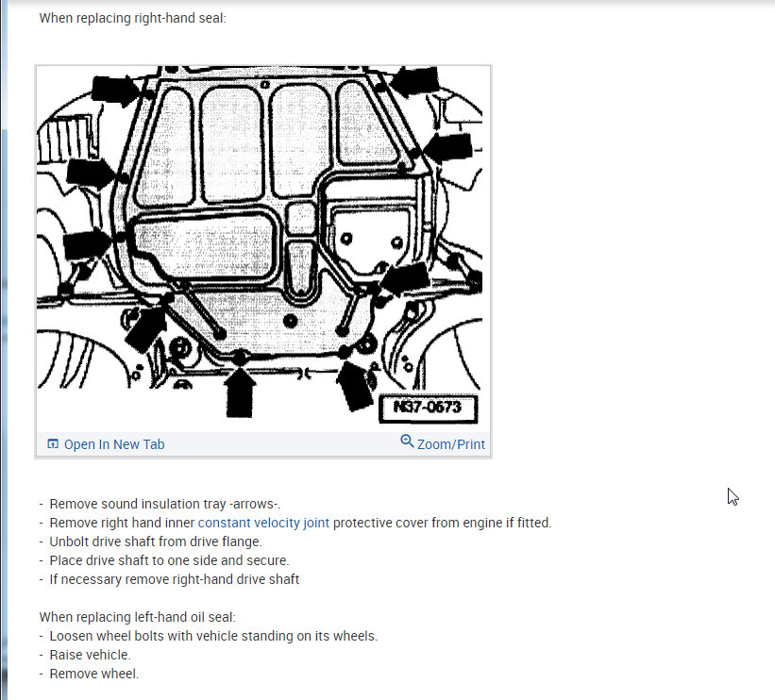Click the Open In New Tab icon
775x700 pixels.
[53, 444]
